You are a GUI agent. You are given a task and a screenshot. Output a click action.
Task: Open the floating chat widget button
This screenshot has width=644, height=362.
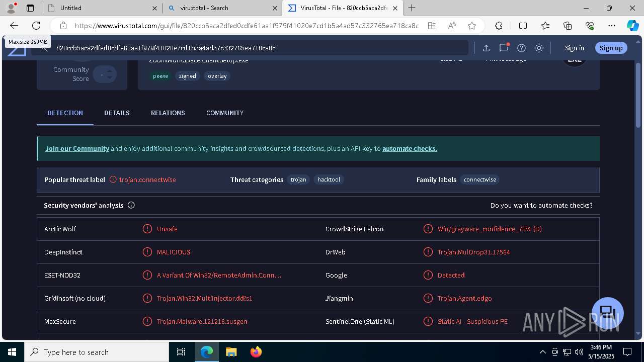608,312
